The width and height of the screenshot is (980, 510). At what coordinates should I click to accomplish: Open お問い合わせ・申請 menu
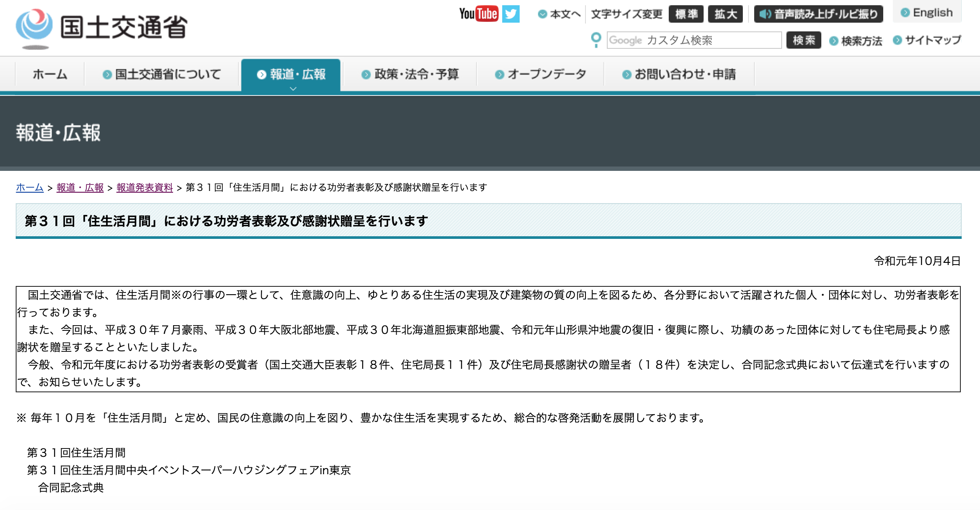(679, 74)
